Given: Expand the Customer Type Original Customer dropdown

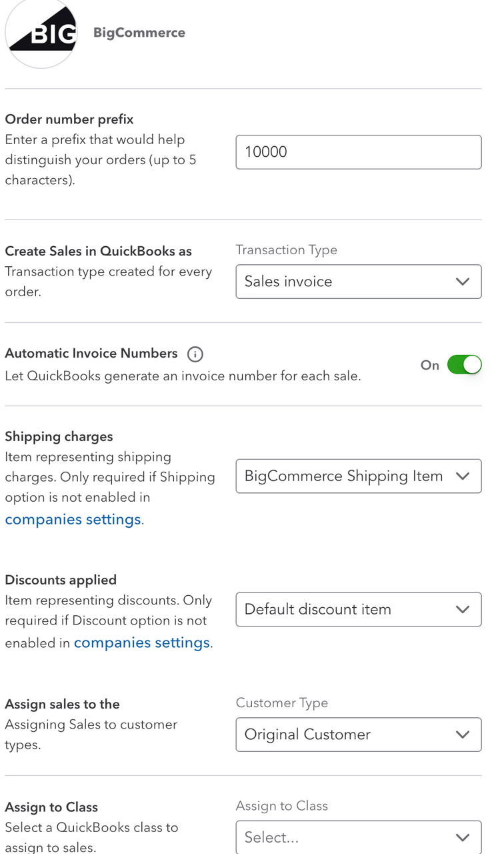Looking at the screenshot, I should tap(359, 735).
